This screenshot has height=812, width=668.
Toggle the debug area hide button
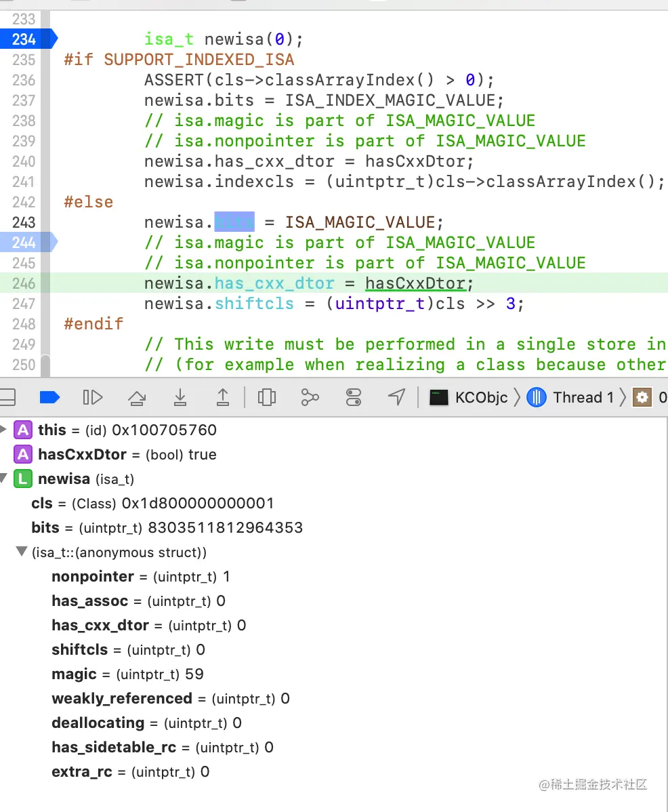coord(7,398)
